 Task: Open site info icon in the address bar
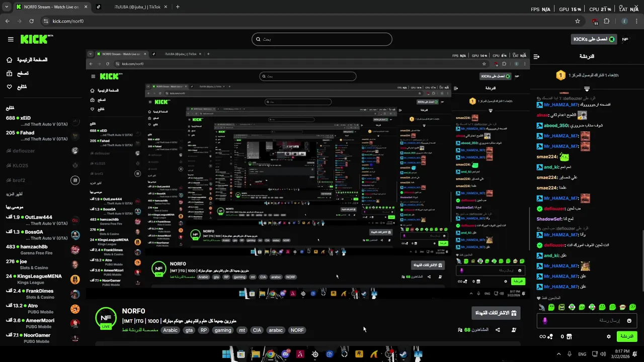pos(45,21)
